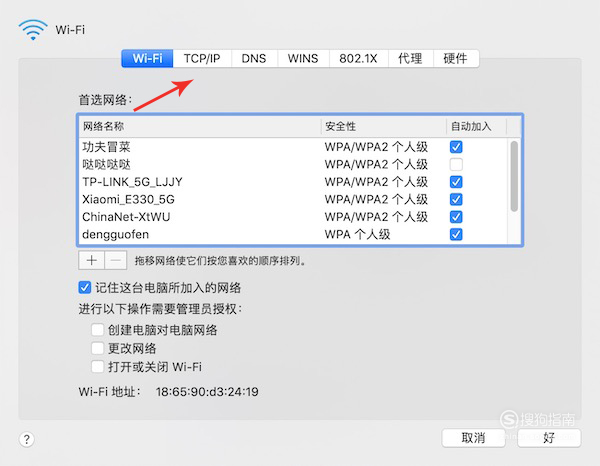Viewport: 600px width, 466px height.
Task: Uncheck auto-join for TP-LINK_5G_LJJY
Action: pos(456,182)
